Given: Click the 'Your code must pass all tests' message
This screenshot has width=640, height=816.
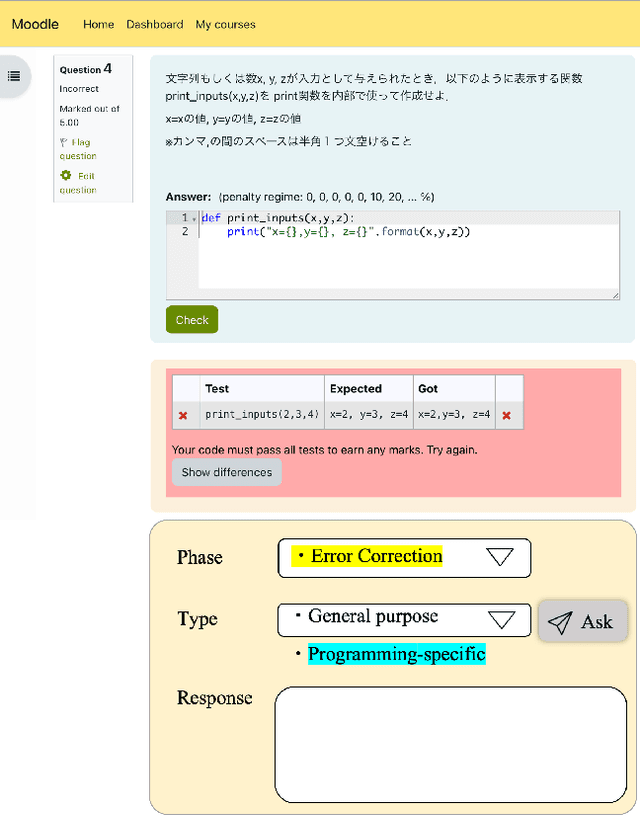Looking at the screenshot, I should pos(324,450).
